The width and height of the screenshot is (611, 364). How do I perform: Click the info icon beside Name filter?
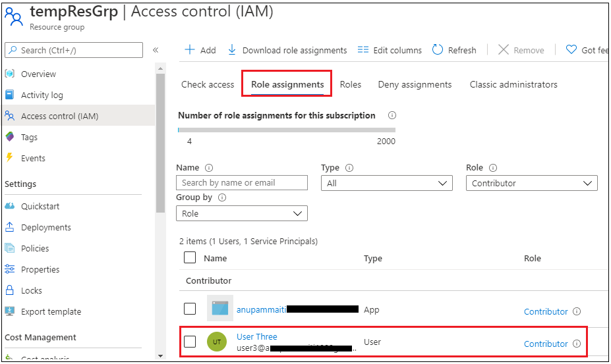pyautogui.click(x=209, y=168)
